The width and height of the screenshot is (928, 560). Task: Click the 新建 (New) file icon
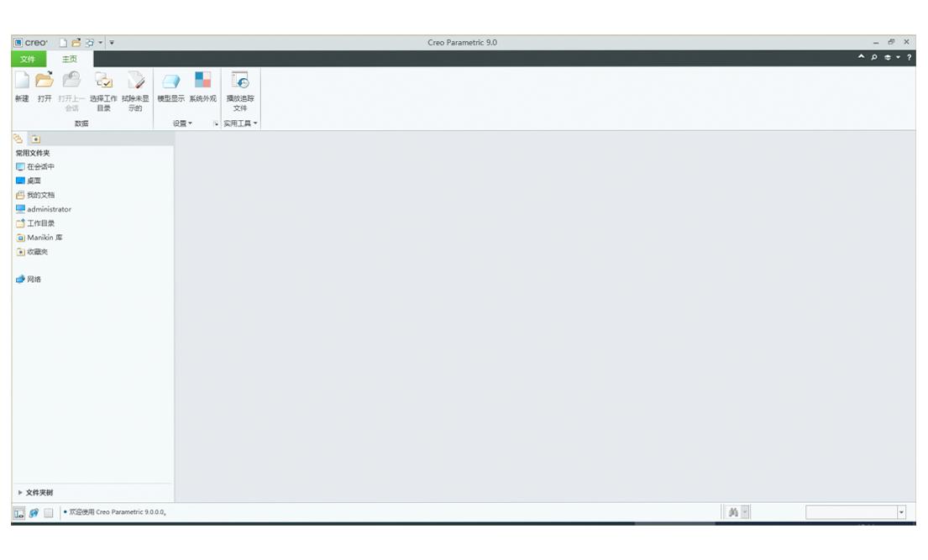(22, 81)
